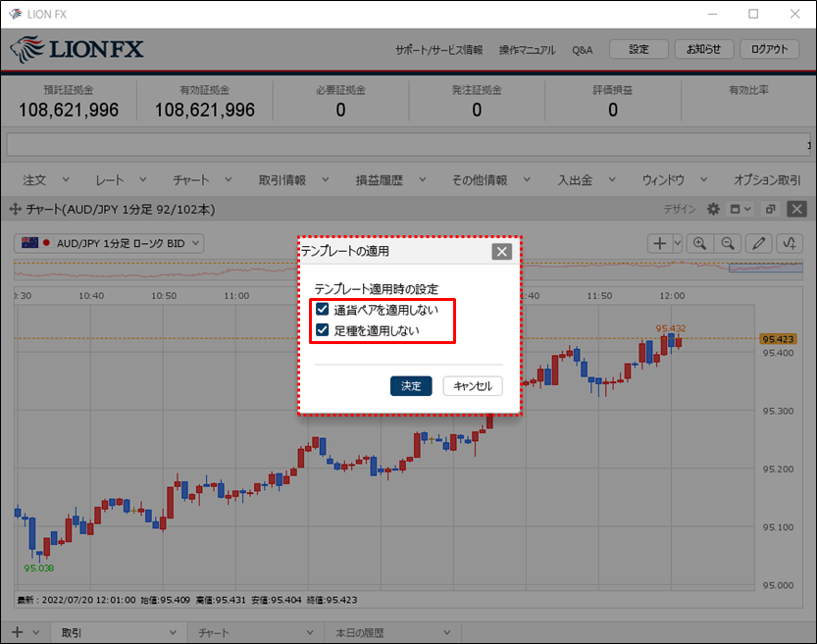Click the 必要証拠金 value 0
The height and width of the screenshot is (644, 817).
click(x=340, y=110)
